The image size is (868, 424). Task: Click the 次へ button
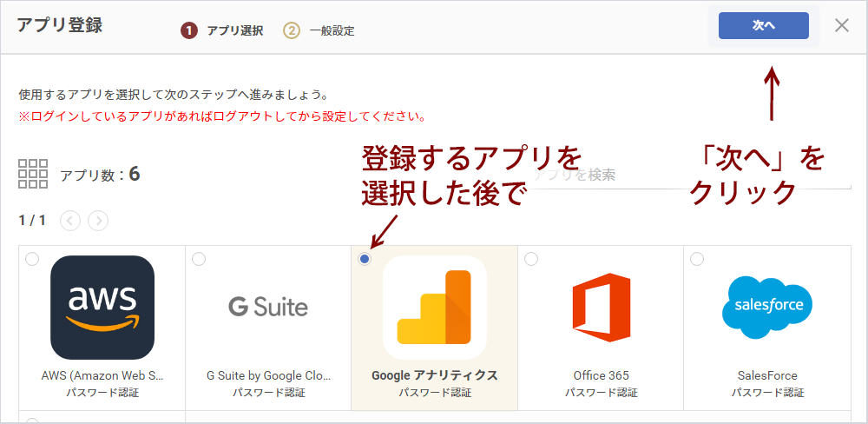pos(763,25)
